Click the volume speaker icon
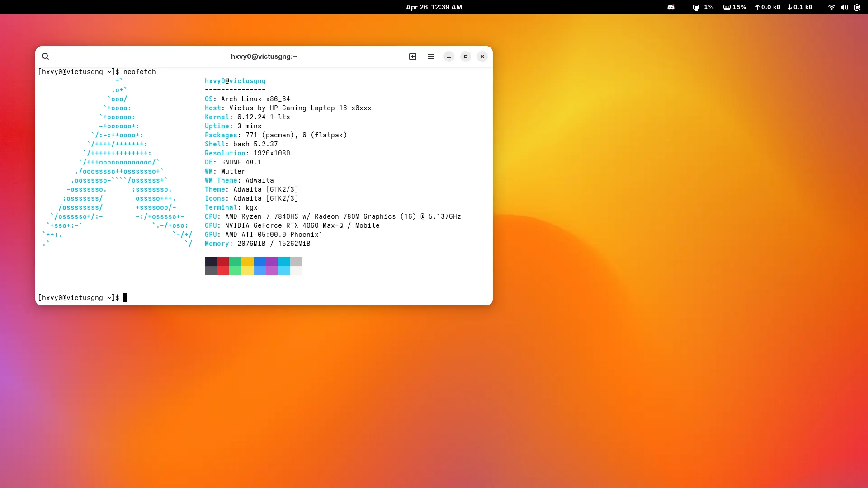This screenshot has width=868, height=488. (x=844, y=7)
